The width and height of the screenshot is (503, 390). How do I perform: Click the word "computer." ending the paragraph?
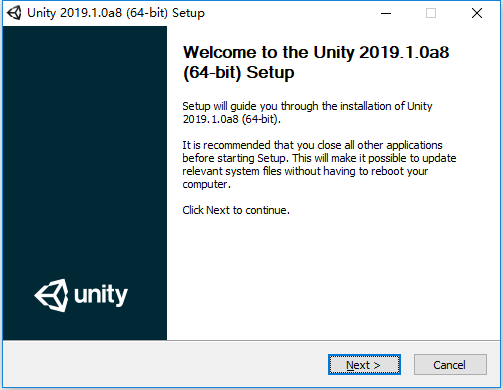[x=206, y=184]
